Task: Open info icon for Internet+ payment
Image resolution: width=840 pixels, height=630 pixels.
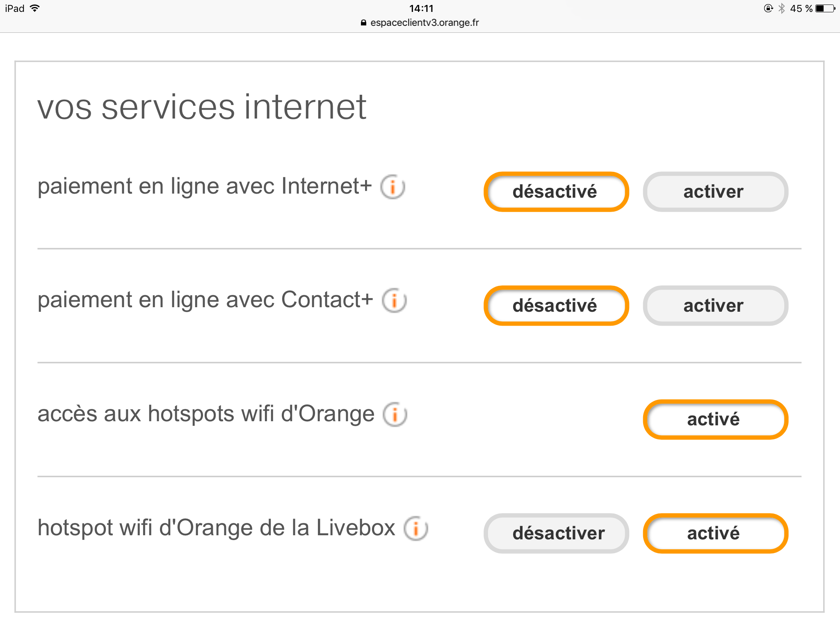Action: pyautogui.click(x=393, y=187)
